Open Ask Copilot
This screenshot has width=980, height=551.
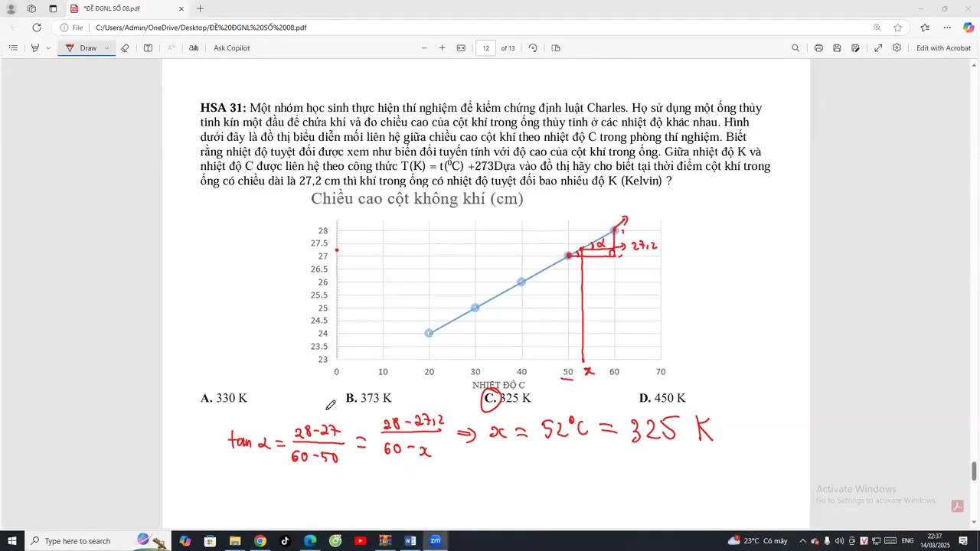[231, 47]
